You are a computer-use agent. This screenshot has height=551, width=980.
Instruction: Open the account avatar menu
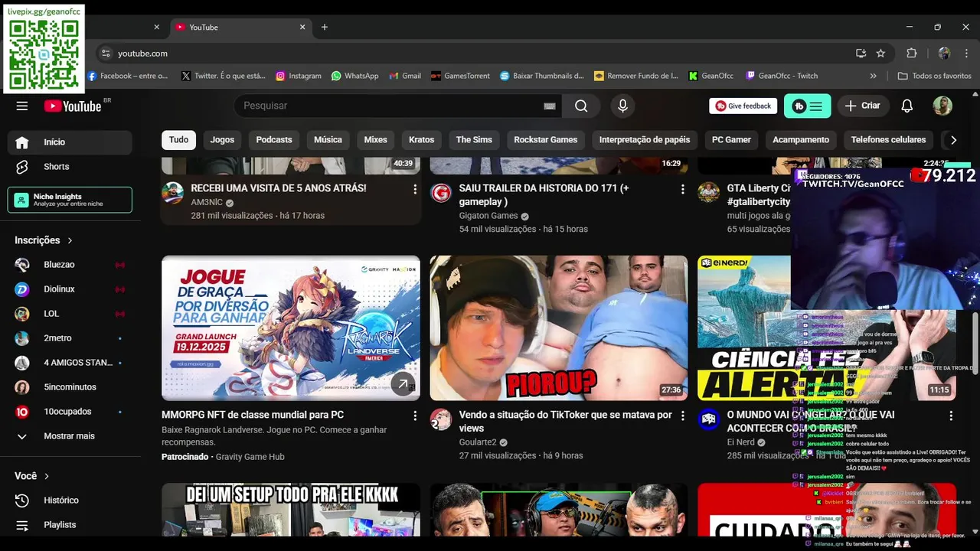[x=942, y=106]
